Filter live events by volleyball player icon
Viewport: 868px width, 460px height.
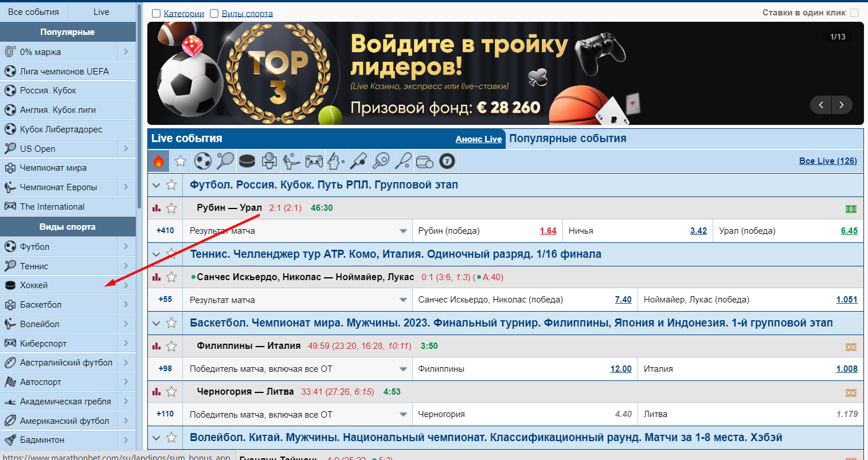[x=291, y=161]
